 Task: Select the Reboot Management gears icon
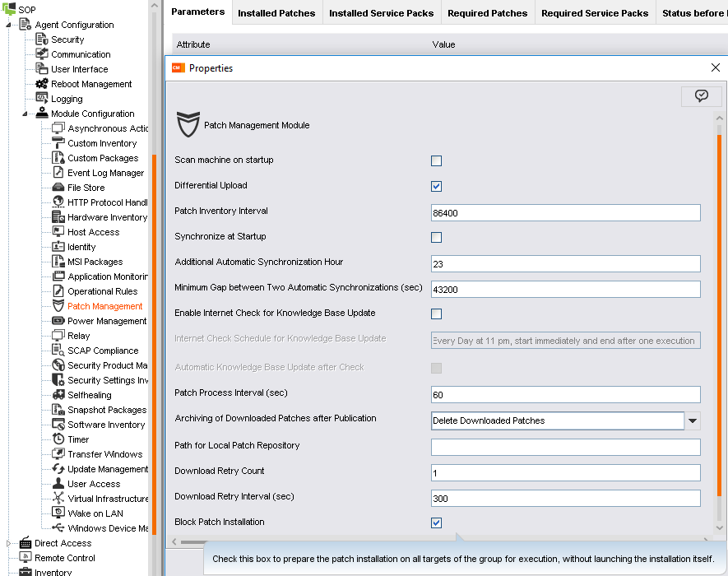[x=42, y=84]
